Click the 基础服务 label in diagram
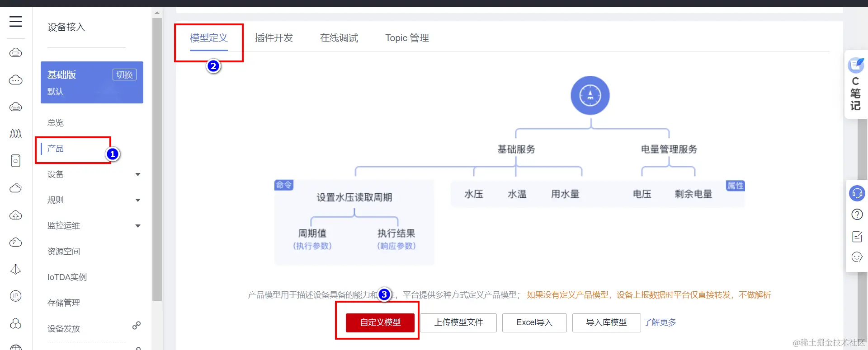The width and height of the screenshot is (868, 350). [516, 149]
